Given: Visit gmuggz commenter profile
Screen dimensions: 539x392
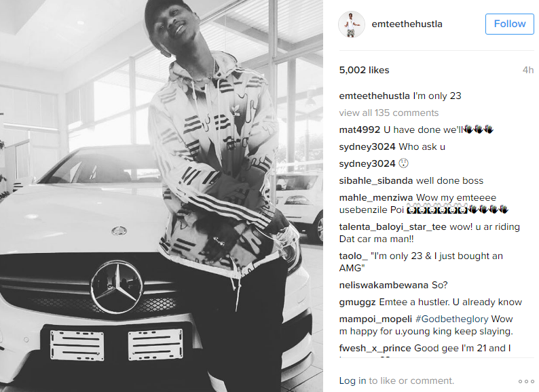Looking at the screenshot, I should tap(357, 302).
